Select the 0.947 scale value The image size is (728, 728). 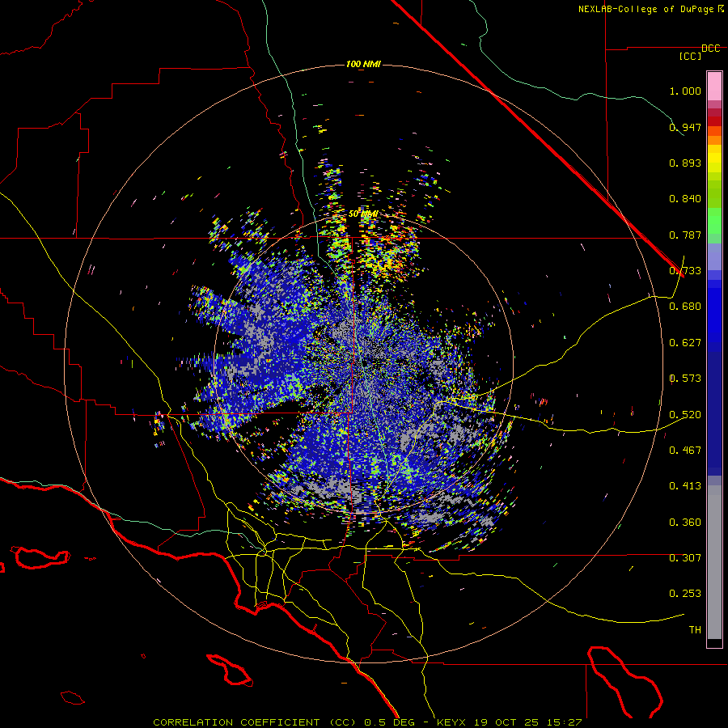click(x=685, y=127)
